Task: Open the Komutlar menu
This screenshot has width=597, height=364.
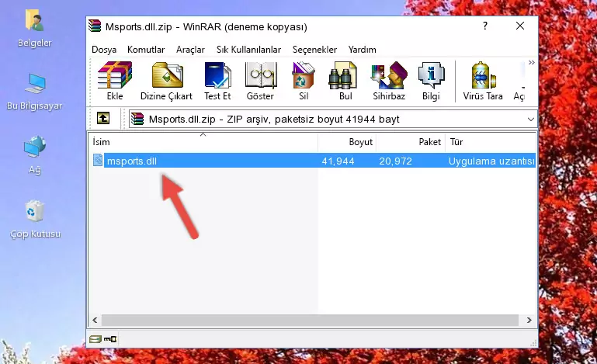Action: 146,50
